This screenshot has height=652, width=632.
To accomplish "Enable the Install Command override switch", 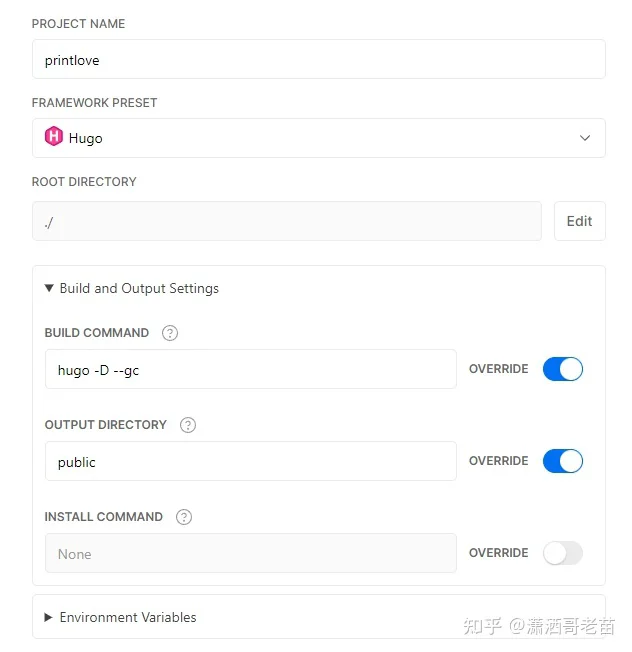I will (x=563, y=553).
